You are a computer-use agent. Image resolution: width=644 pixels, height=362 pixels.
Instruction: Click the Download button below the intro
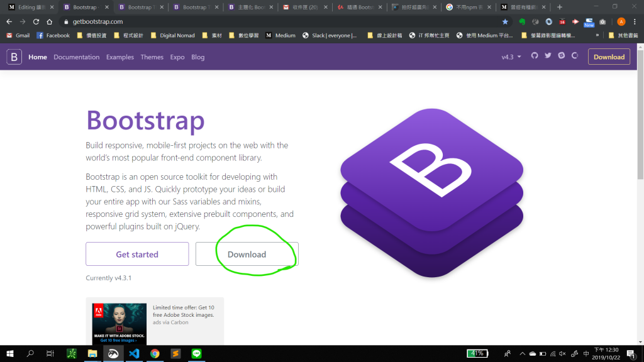247,254
